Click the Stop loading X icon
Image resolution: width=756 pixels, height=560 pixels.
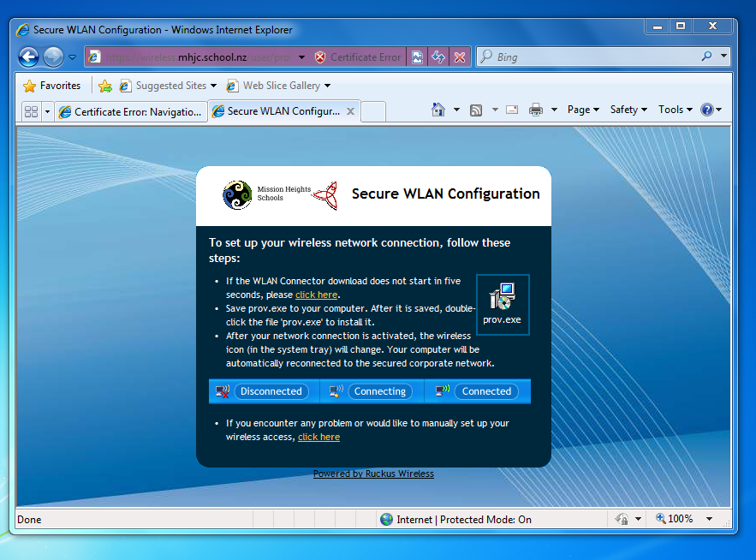coord(460,57)
